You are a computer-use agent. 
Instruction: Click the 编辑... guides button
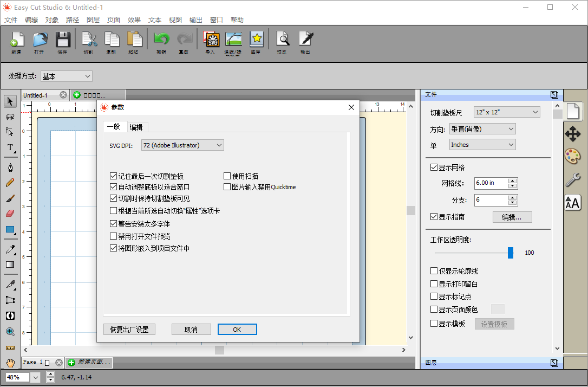point(512,217)
